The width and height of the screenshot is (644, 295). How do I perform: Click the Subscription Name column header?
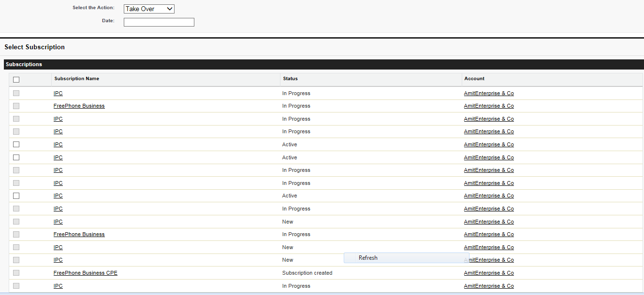tap(77, 79)
